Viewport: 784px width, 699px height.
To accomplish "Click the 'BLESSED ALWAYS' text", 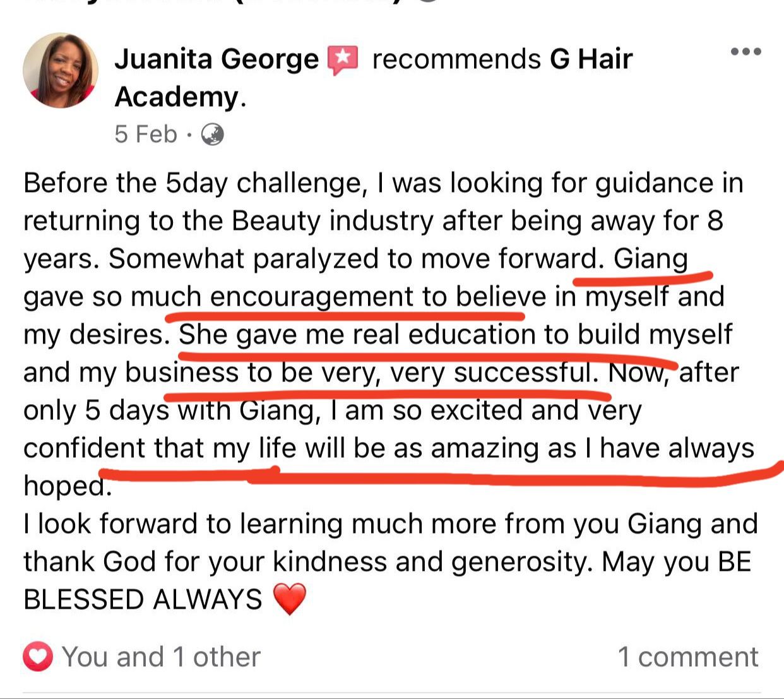I will pyautogui.click(x=143, y=599).
